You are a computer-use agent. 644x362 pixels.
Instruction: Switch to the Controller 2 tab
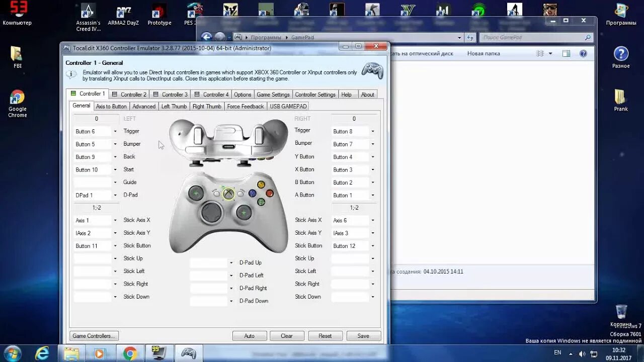coord(129,95)
